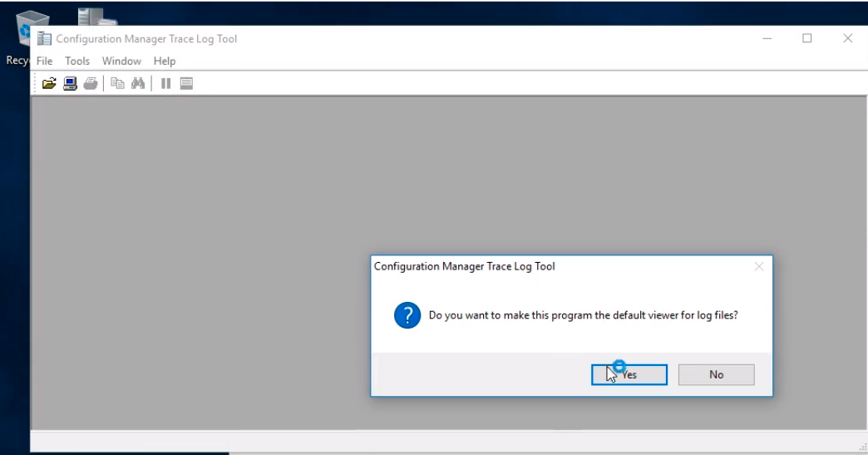
Task: Click the Open log file folder icon
Action: [x=49, y=83]
